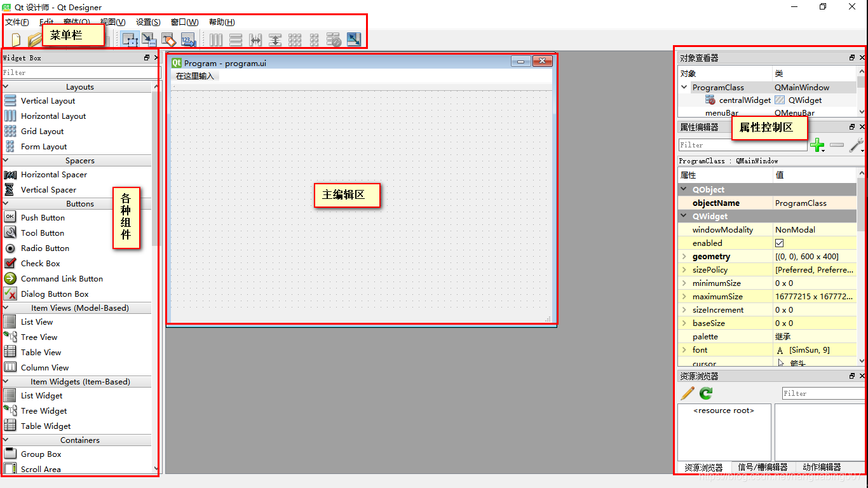Toggle the enabled property checkbox
The height and width of the screenshot is (488, 868).
pyautogui.click(x=780, y=243)
